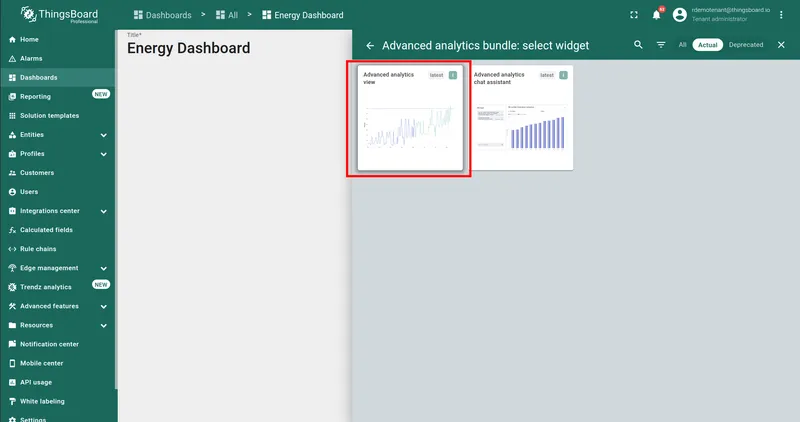Expand the Profiles menu

104,154
